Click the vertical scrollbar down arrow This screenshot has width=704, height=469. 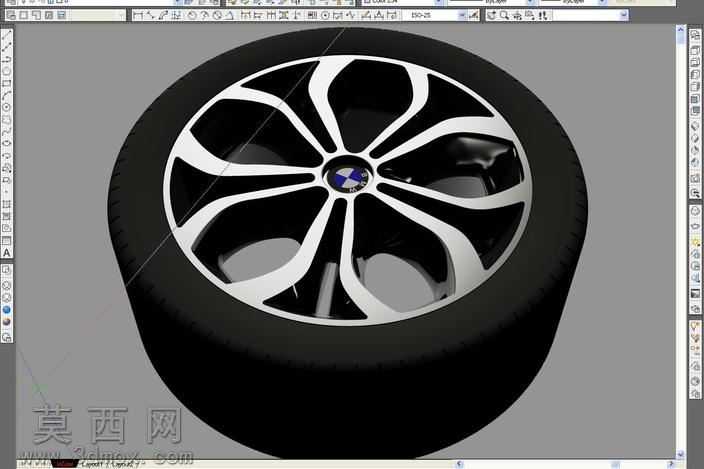680,454
